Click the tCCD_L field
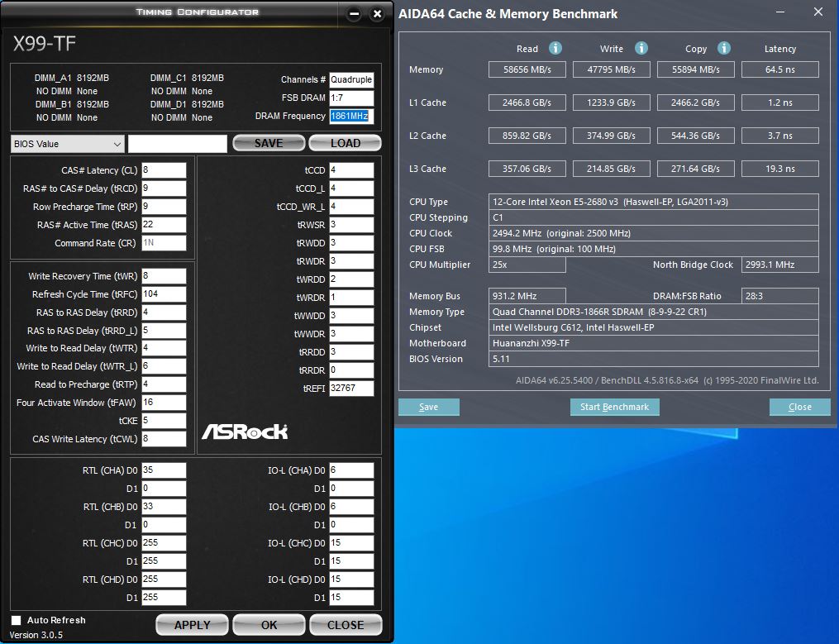 click(x=351, y=188)
